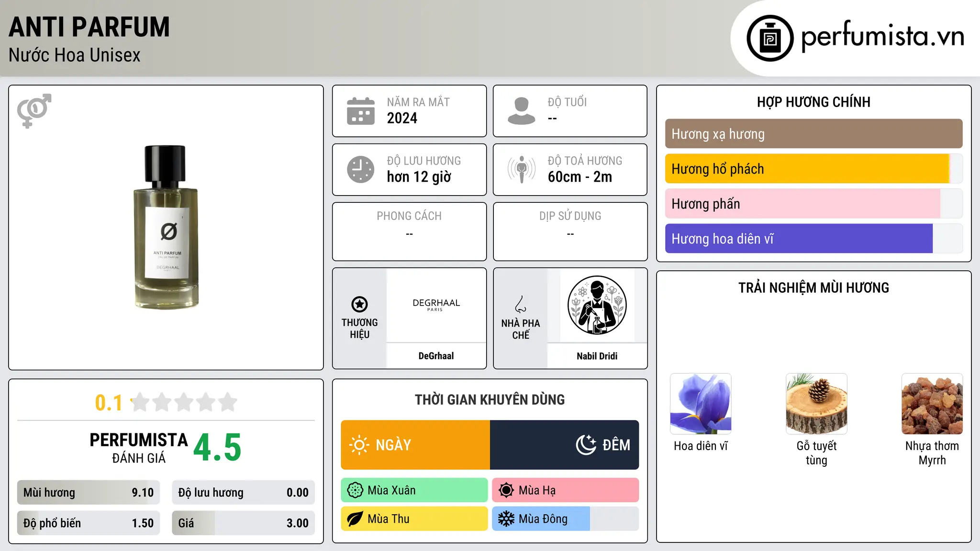This screenshot has width=980, height=551.
Task: Click the PERFUMISTA ĐÁNH GIÁ label
Action: (139, 448)
